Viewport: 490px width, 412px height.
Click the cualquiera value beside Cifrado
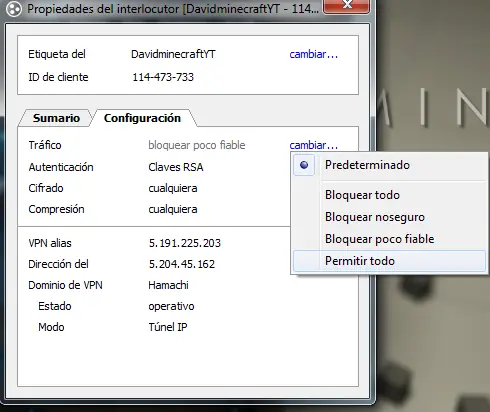[x=173, y=188]
